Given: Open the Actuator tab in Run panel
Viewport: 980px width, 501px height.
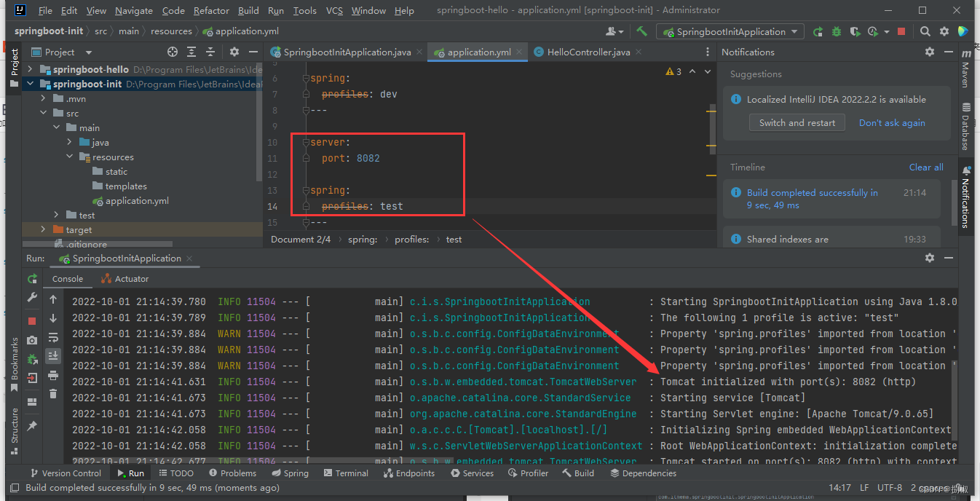Looking at the screenshot, I should (125, 278).
